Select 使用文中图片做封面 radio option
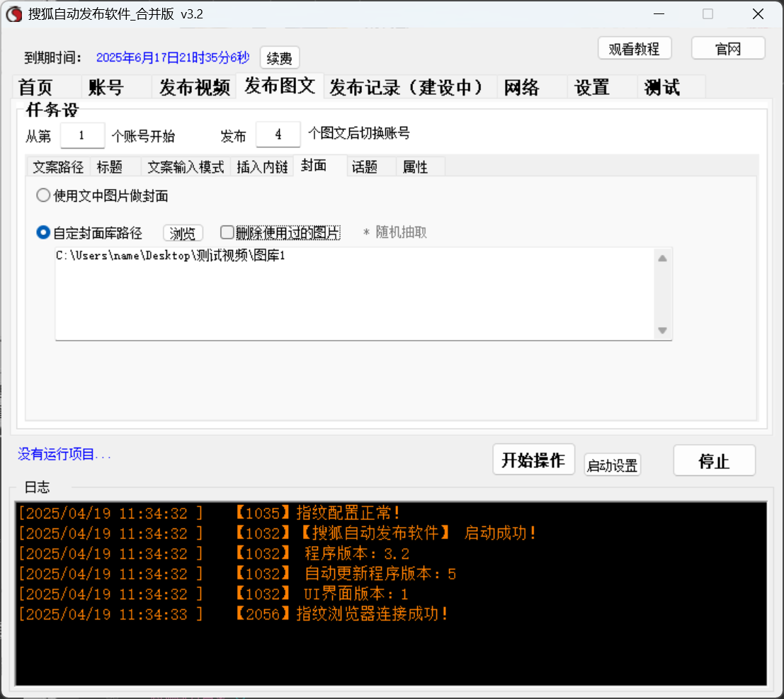This screenshot has width=784, height=699. click(103, 195)
